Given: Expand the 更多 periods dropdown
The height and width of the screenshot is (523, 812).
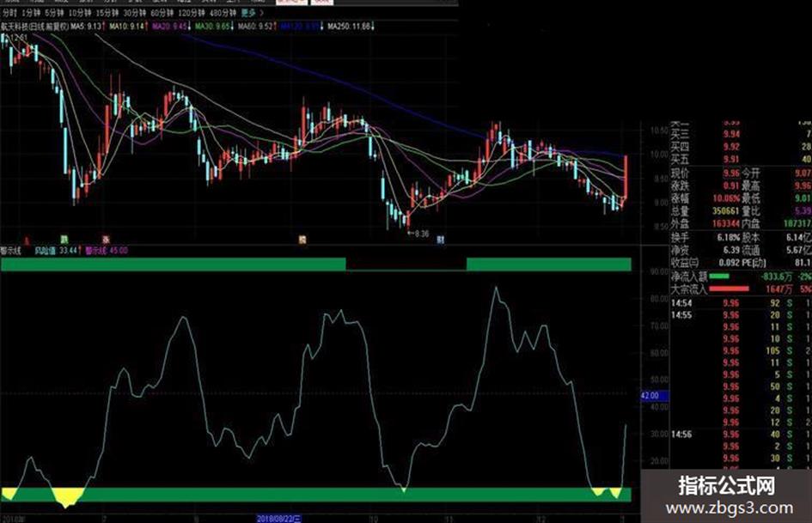Looking at the screenshot, I should pos(253,12).
